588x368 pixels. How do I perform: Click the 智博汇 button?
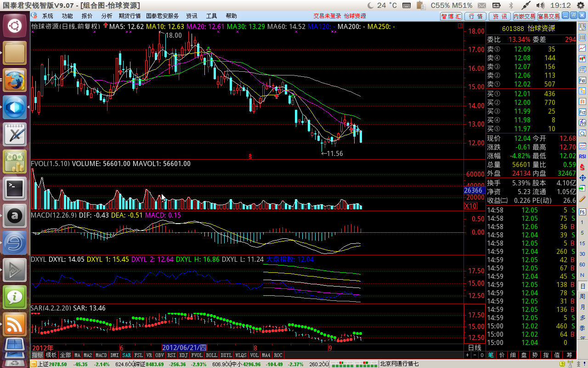click(x=451, y=16)
